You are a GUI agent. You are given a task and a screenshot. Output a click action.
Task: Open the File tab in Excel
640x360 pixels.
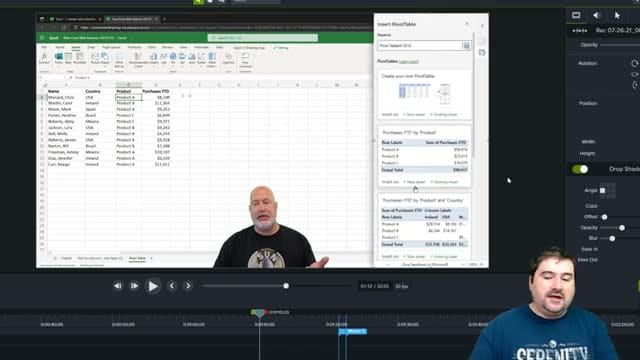(44, 47)
